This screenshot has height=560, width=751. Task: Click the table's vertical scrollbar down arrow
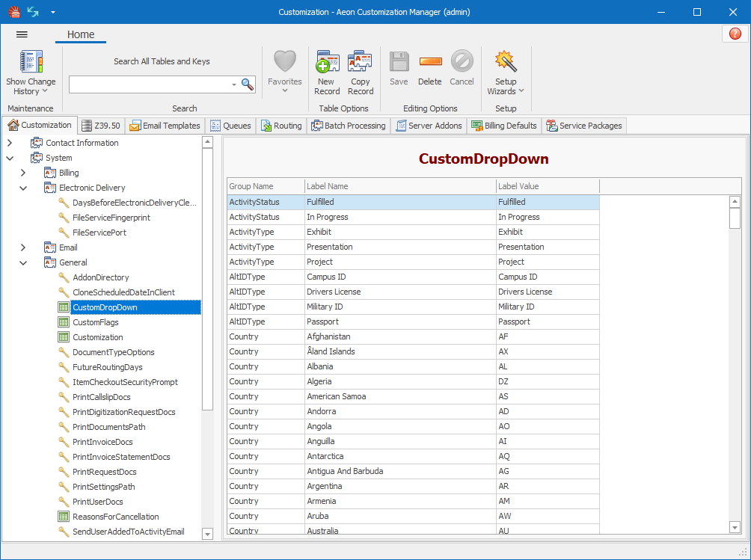tap(735, 527)
